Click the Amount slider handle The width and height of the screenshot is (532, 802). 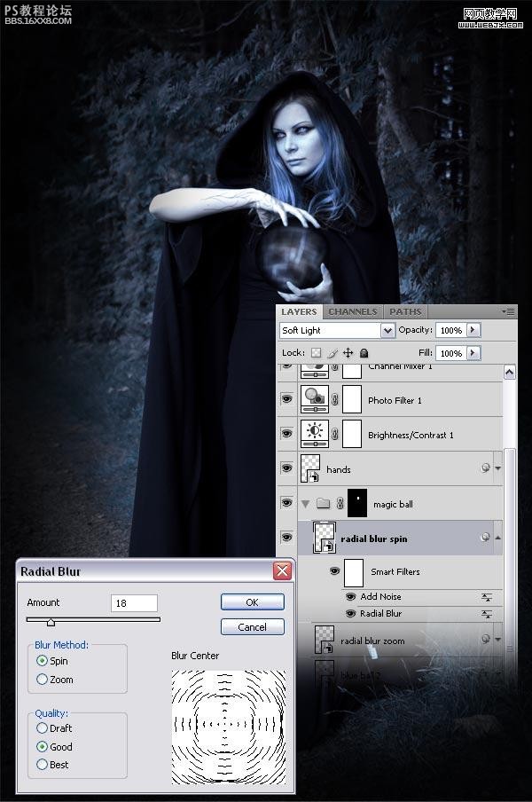51,623
